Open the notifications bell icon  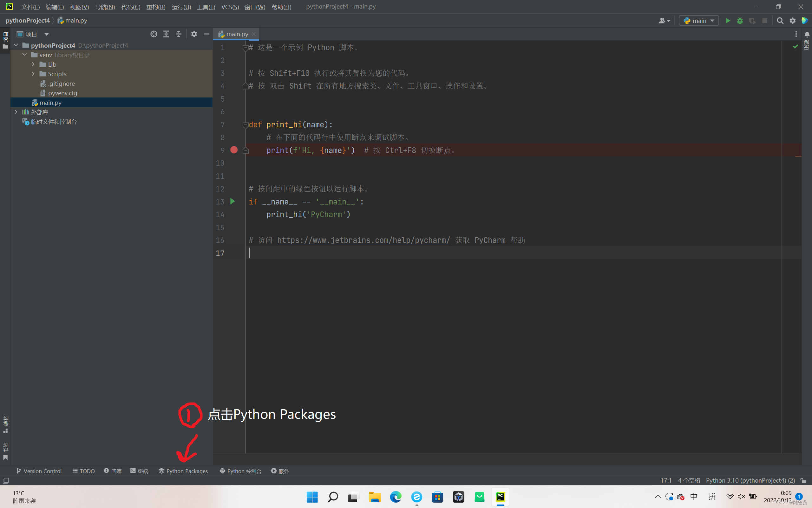(807, 35)
